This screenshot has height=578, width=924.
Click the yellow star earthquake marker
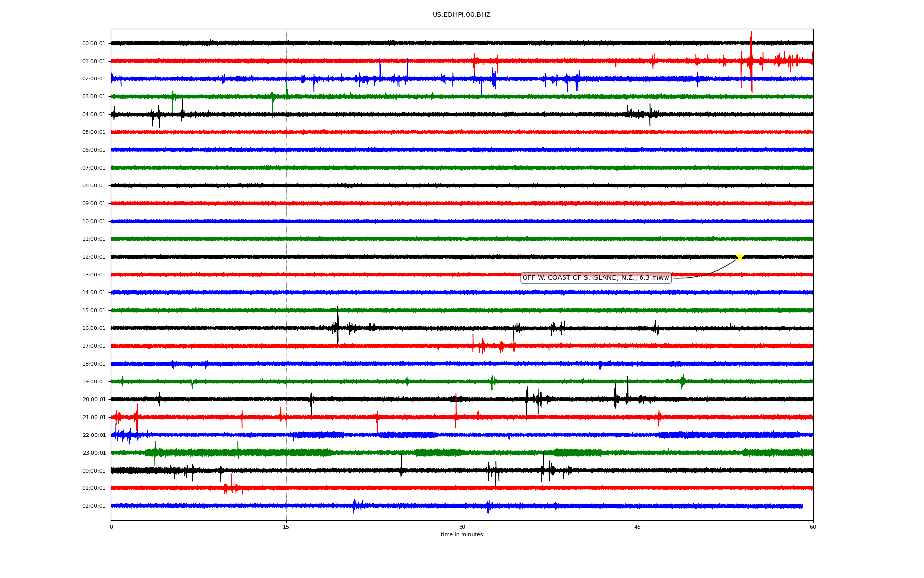pos(740,257)
